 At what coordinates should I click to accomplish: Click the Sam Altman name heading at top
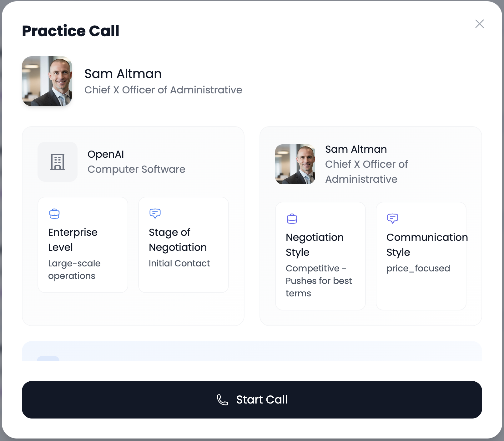123,74
